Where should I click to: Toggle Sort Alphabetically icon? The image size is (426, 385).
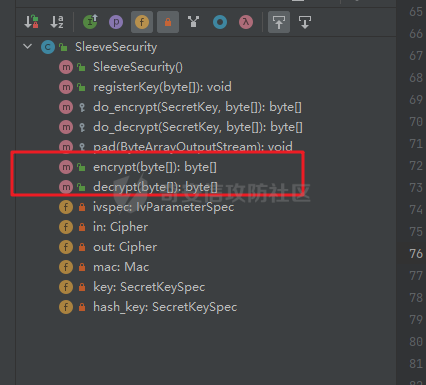tap(57, 22)
